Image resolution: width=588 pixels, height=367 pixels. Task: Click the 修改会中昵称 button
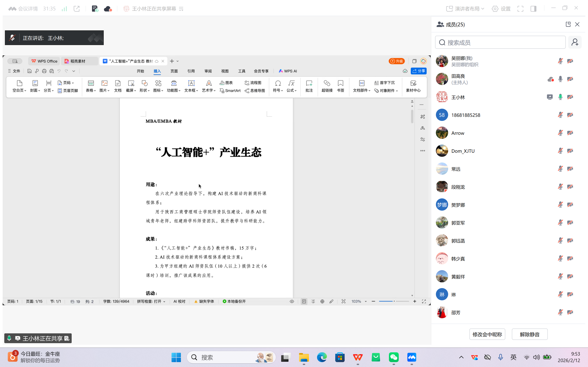coord(487,334)
